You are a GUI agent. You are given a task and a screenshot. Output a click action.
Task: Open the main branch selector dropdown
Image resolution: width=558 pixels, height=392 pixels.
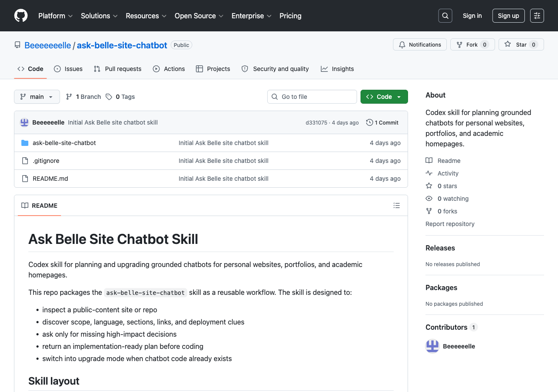point(37,97)
